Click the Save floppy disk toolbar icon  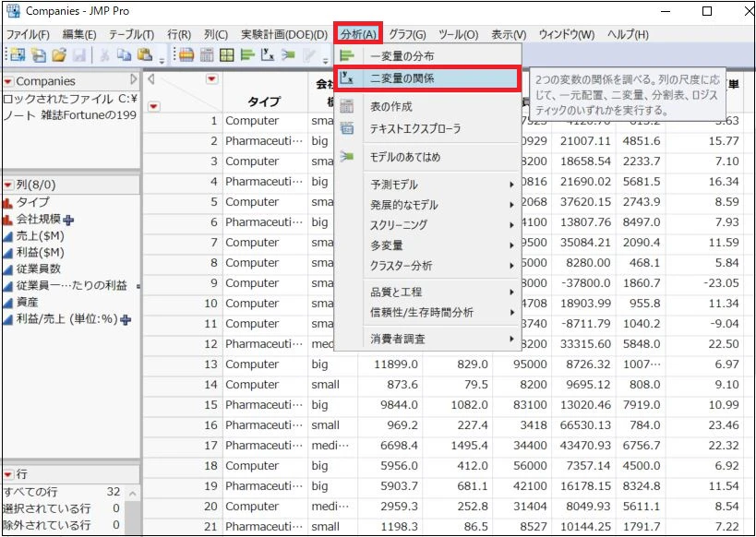click(x=79, y=55)
